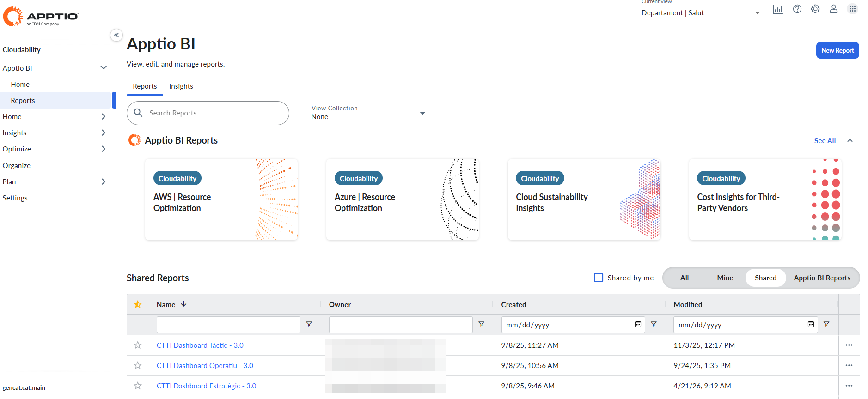Apply the Created column filter icon
The width and height of the screenshot is (868, 399).
click(654, 325)
